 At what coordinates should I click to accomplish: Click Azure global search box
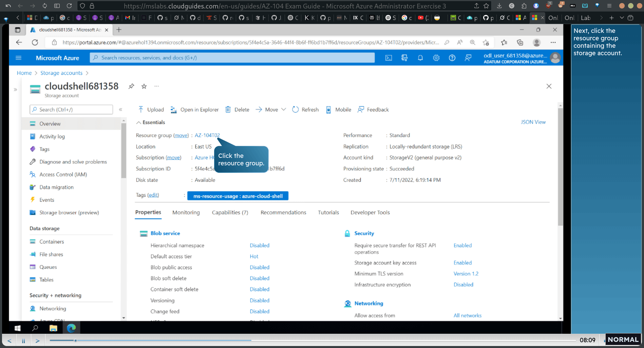click(232, 58)
